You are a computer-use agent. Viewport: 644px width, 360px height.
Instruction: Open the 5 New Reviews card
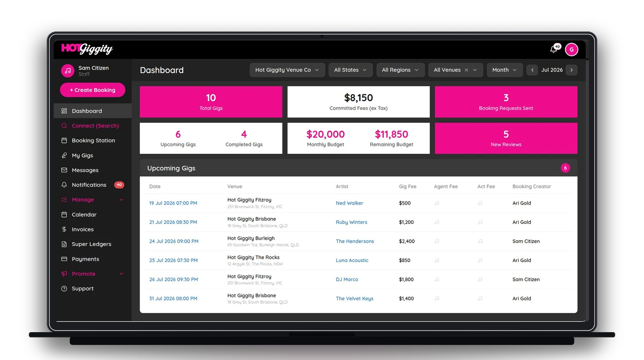506,138
